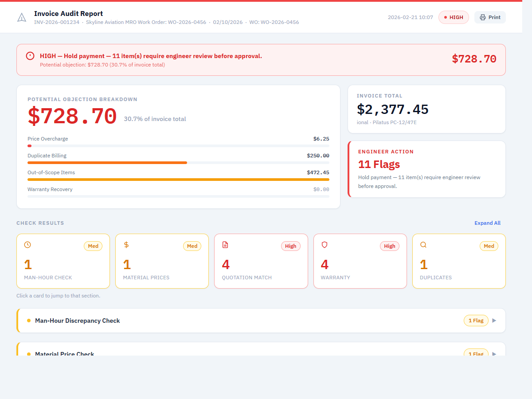Click the Med badge on the Material Prices card
Screen dimensions: 532x399
pos(192,246)
